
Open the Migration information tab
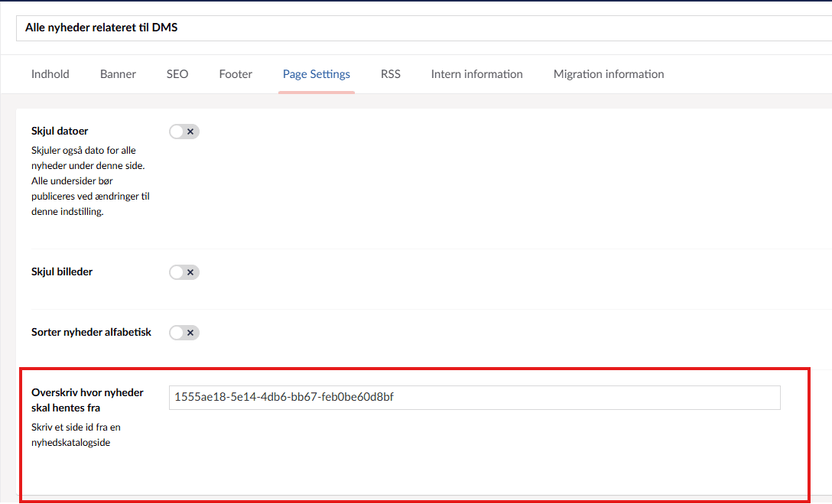609,74
